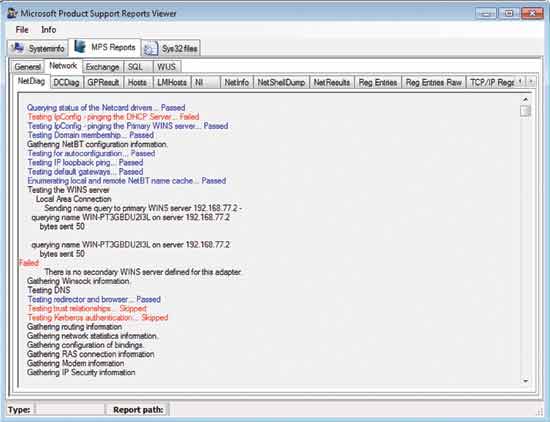Click 'Testing for autoconfiguration... Passed' line
Image resolution: width=550 pixels, height=422 pixels.
point(91,153)
